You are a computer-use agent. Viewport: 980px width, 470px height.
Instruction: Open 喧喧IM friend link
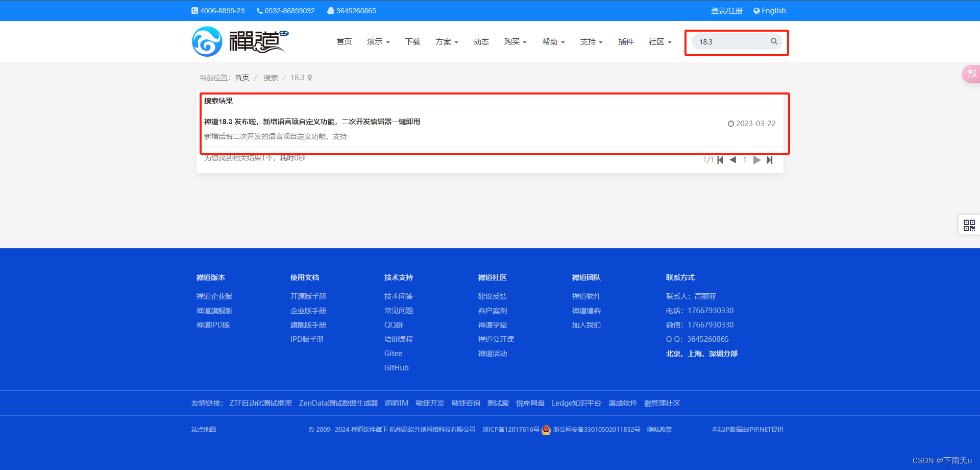click(x=397, y=403)
